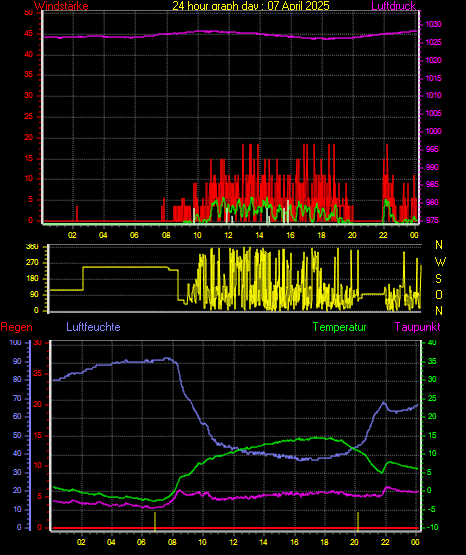This screenshot has height=555, width=466.
Task: Click the O wind direction label
Action: pyautogui.click(x=439, y=294)
